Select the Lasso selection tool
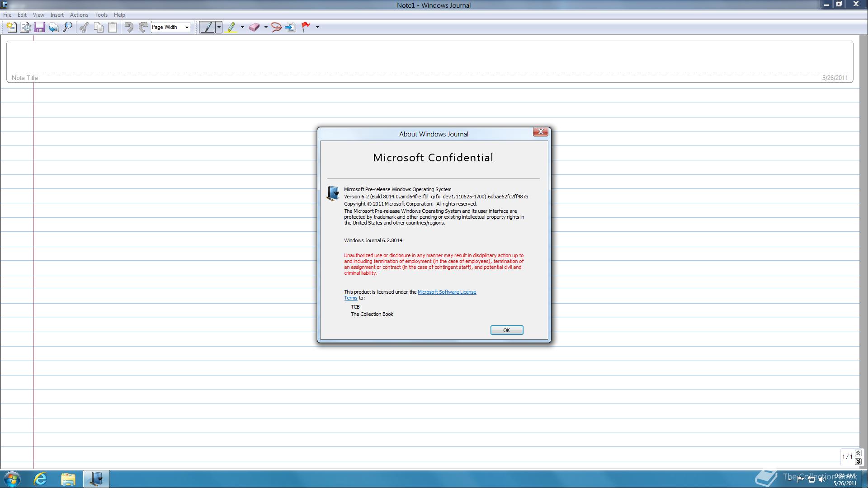 tap(276, 27)
